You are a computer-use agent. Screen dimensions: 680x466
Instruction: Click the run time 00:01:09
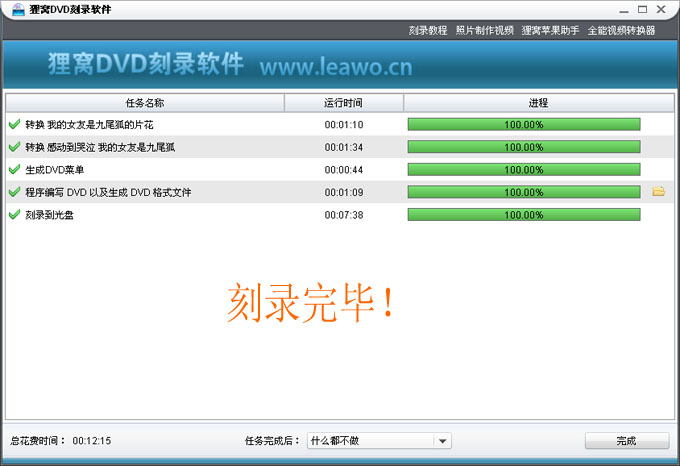(344, 192)
